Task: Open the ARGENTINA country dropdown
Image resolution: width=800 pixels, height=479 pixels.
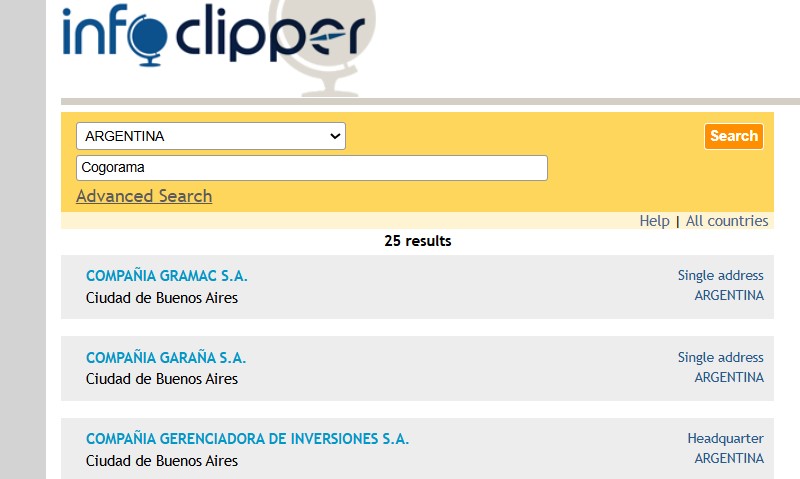Action: coord(211,136)
